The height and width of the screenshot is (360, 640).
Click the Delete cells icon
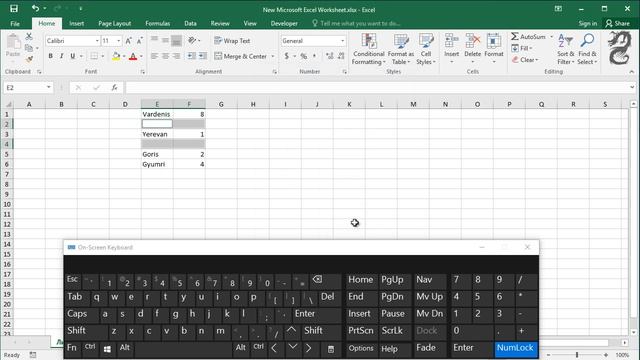(x=473, y=41)
